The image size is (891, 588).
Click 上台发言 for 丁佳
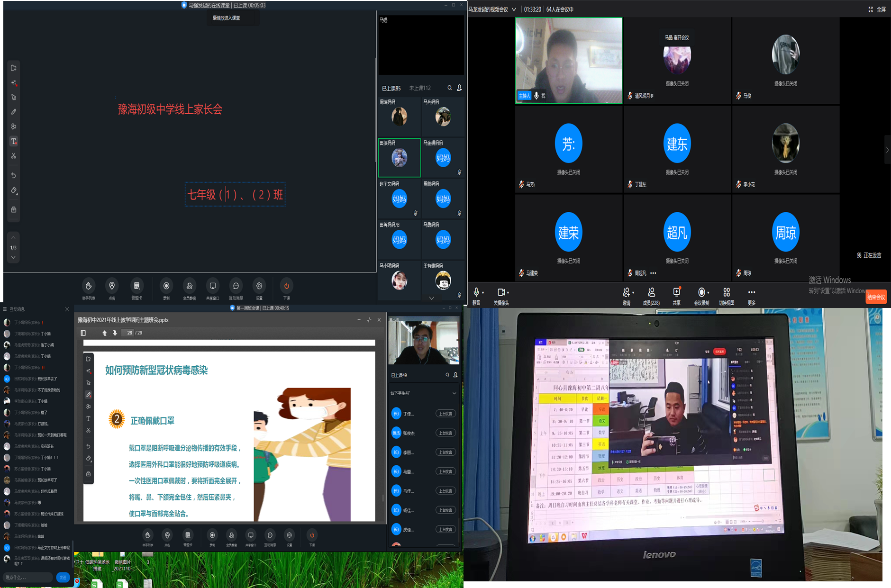pyautogui.click(x=445, y=414)
